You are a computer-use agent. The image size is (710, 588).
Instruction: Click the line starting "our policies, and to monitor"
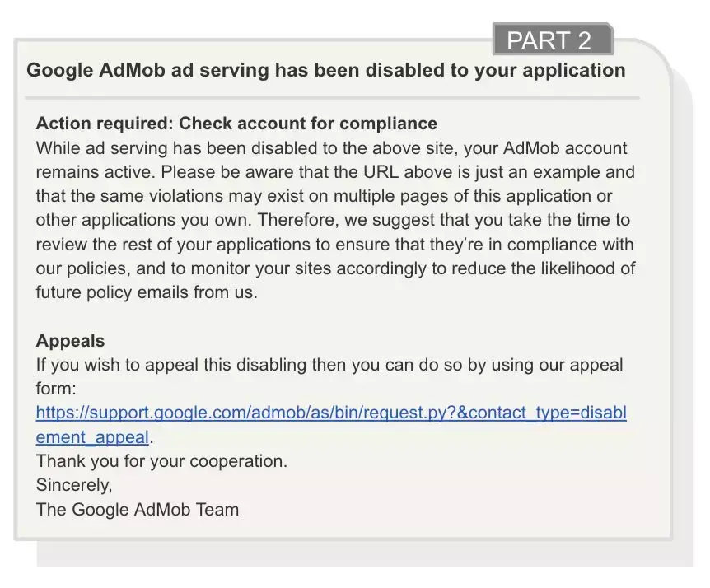(x=334, y=268)
